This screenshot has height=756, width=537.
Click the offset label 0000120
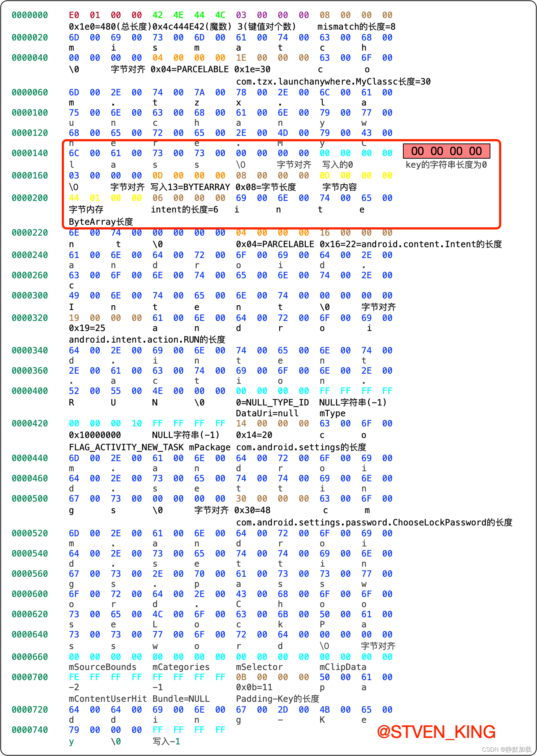click(x=30, y=133)
